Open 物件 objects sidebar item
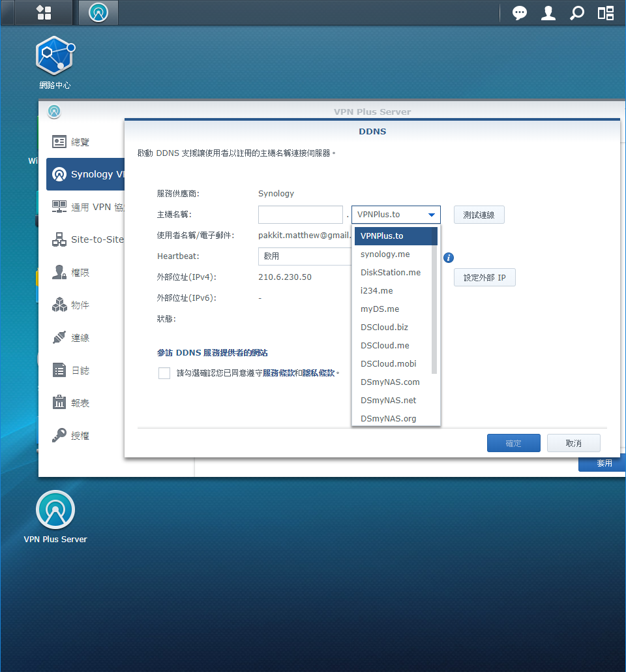Image resolution: width=626 pixels, height=672 pixels. tap(85, 305)
